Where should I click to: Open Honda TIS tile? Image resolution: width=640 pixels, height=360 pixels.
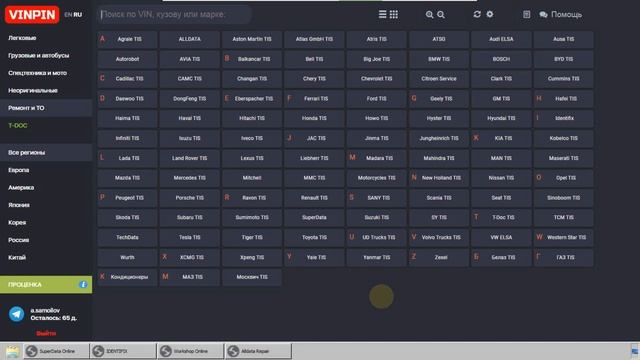314,118
